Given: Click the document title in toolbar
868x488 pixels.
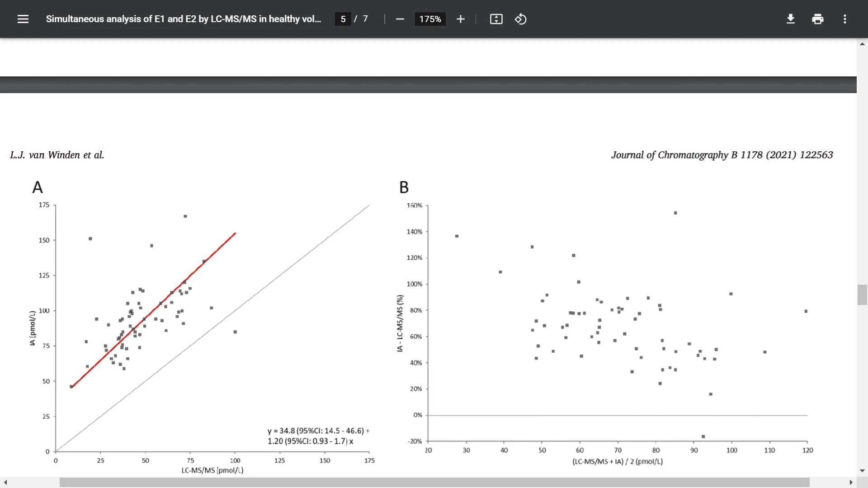Looking at the screenshot, I should coord(184,19).
